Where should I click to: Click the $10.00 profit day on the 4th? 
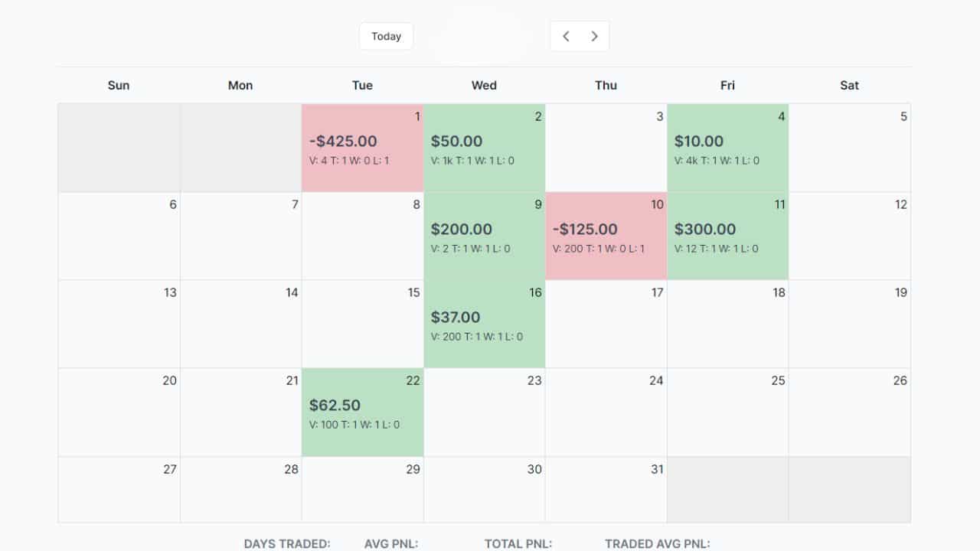click(x=727, y=148)
